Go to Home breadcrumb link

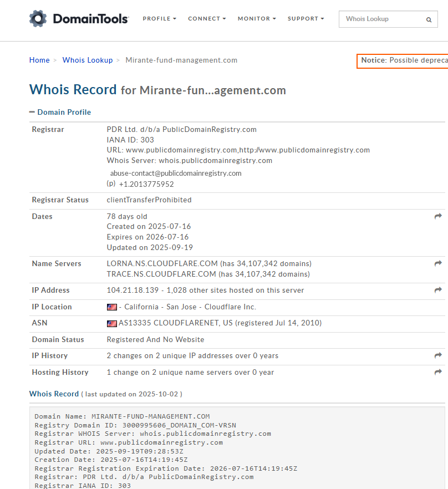point(39,60)
